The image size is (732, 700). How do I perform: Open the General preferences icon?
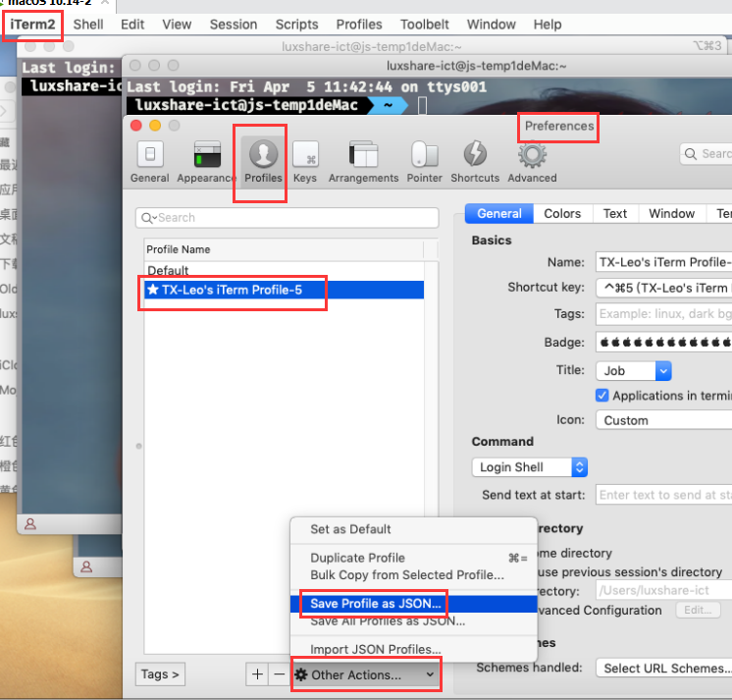click(x=150, y=162)
